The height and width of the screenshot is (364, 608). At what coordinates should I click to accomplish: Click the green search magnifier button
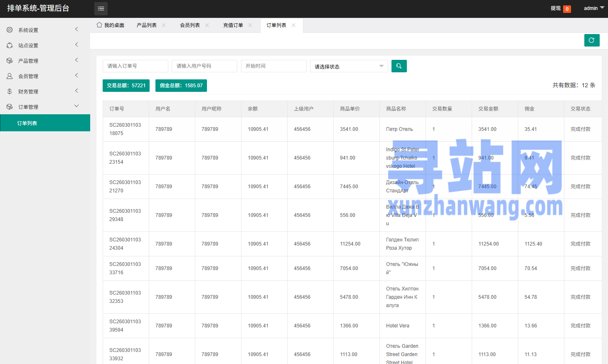coord(399,66)
